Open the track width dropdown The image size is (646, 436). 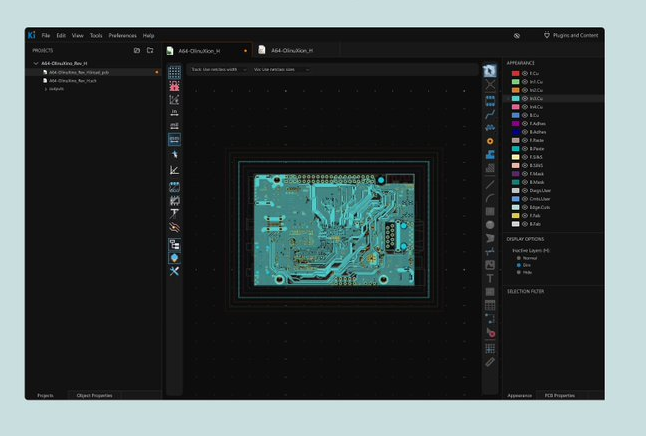(x=217, y=70)
